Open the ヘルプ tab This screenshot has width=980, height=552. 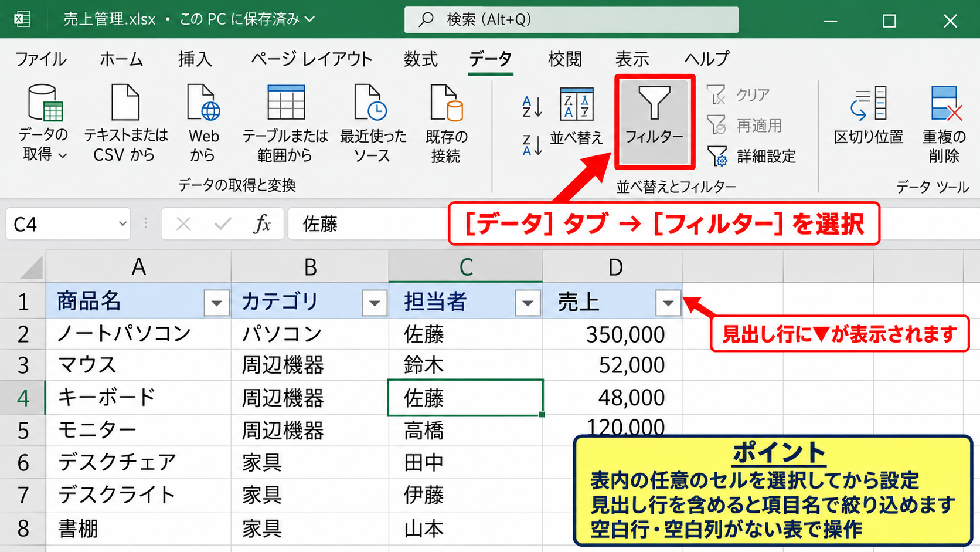point(707,59)
